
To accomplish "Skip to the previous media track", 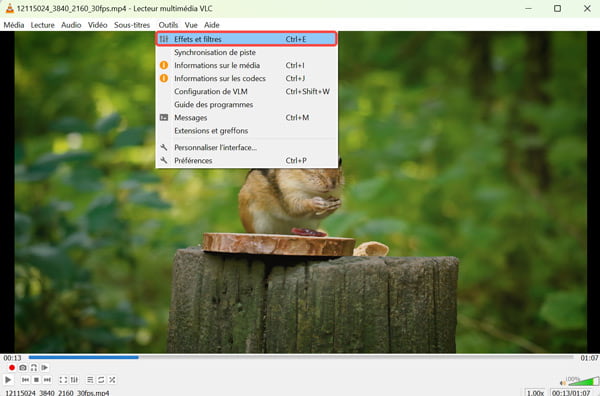I will coord(25,380).
